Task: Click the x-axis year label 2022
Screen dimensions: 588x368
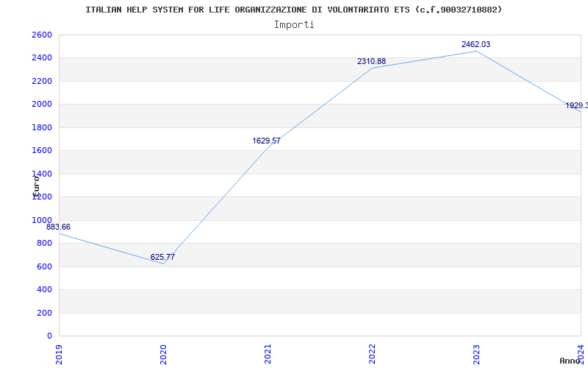Action: click(372, 354)
